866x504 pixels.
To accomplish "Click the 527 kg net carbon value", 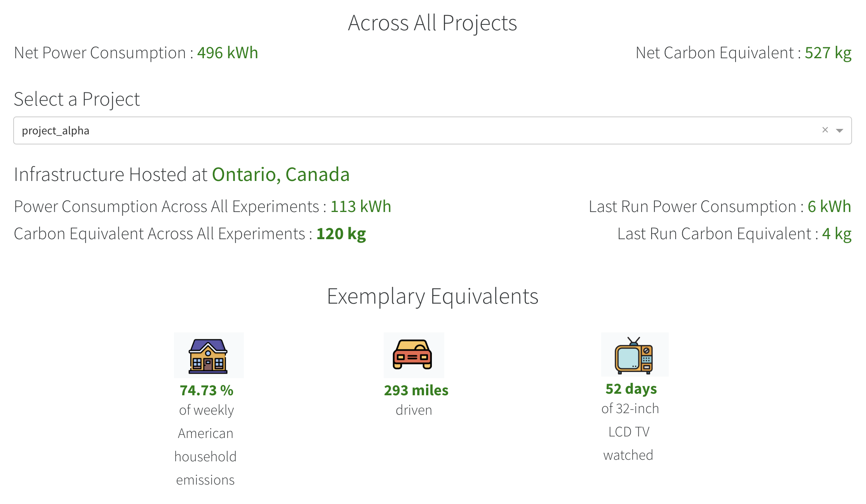I will (828, 53).
